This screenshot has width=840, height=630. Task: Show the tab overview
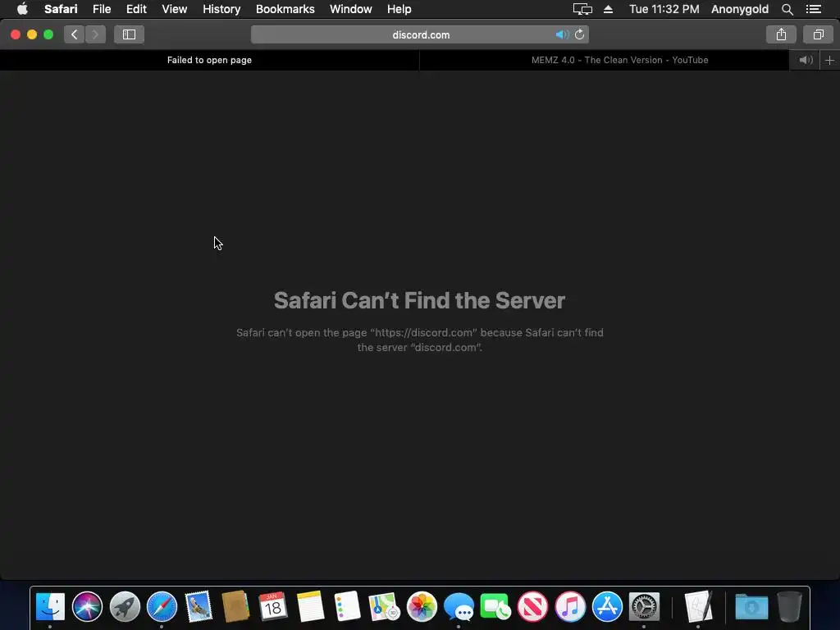point(818,34)
